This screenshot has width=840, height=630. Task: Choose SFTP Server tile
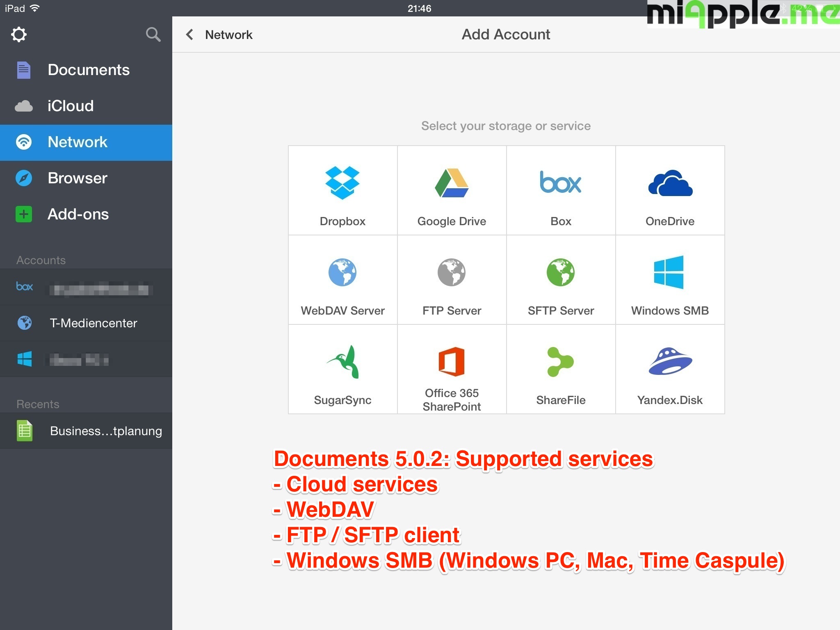[561, 280]
